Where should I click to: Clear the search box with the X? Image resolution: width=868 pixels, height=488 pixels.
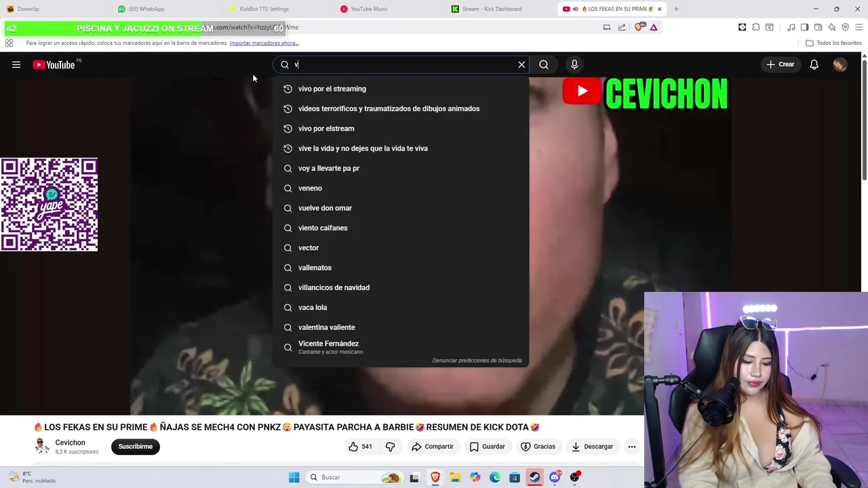(x=521, y=64)
